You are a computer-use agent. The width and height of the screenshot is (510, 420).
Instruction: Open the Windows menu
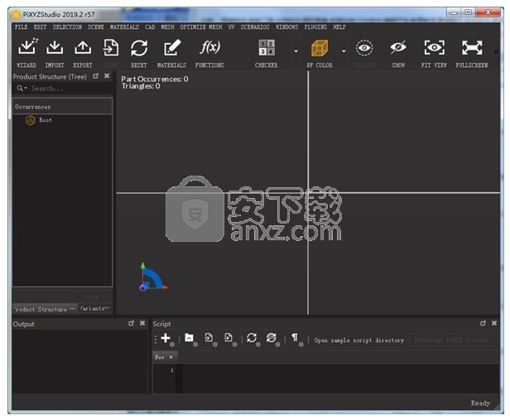(x=286, y=27)
